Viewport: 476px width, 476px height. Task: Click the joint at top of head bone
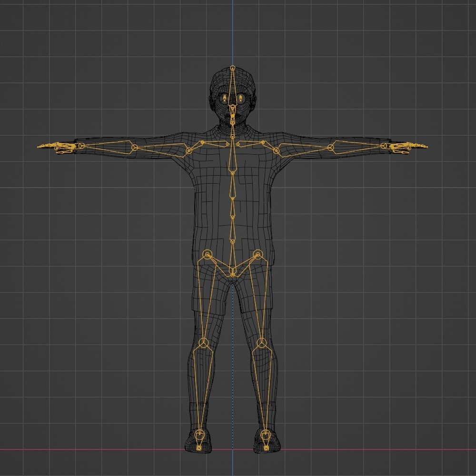tap(233, 68)
